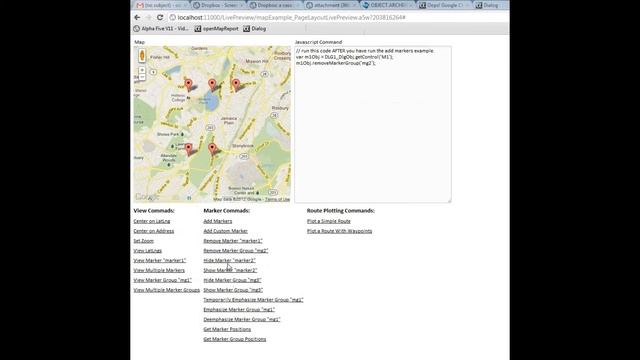Click Remove Marker "marker1" link
Image resolution: width=640 pixels, height=360 pixels.
click(233, 241)
